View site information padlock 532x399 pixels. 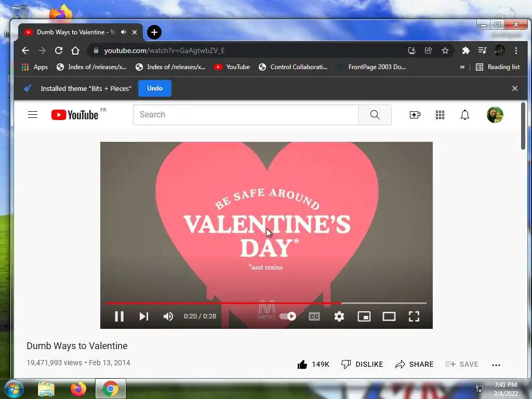coord(96,50)
